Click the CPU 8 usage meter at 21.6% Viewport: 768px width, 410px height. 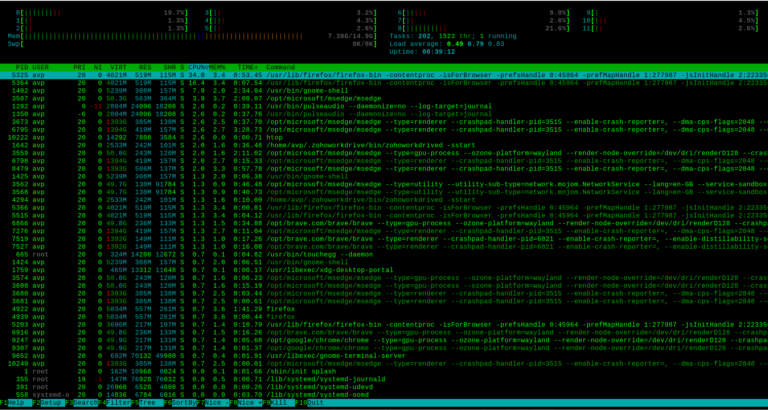pos(483,28)
